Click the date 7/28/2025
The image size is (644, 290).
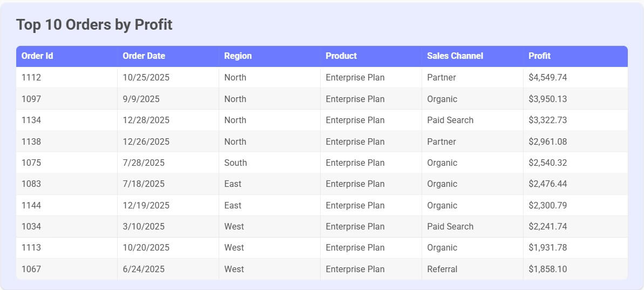pyautogui.click(x=144, y=163)
